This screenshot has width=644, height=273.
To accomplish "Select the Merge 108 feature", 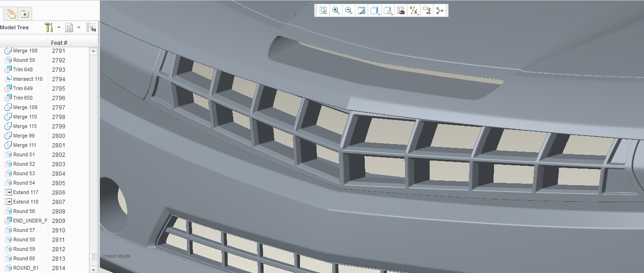I will click(x=25, y=51).
